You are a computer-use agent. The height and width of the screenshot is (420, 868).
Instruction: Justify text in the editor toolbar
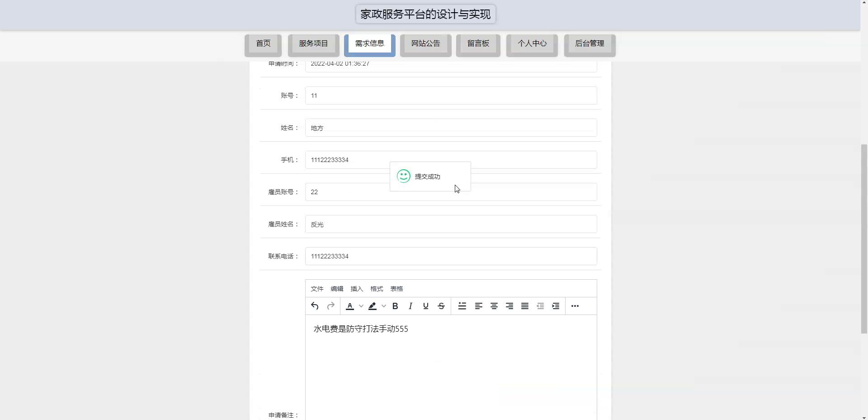pos(524,306)
